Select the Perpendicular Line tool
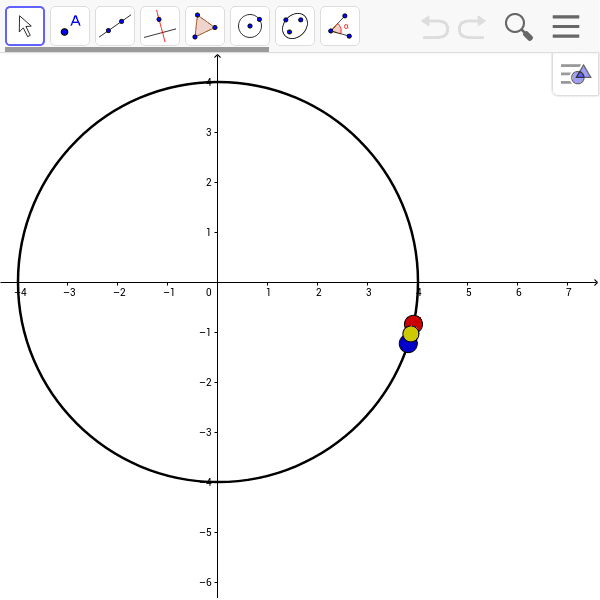This screenshot has width=600, height=600. (x=160, y=26)
